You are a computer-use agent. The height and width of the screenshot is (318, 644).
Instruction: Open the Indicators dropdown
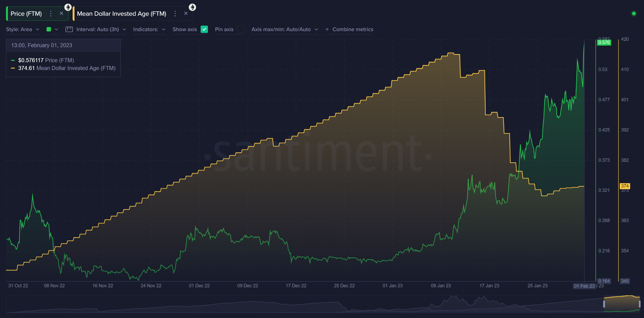[x=149, y=29]
